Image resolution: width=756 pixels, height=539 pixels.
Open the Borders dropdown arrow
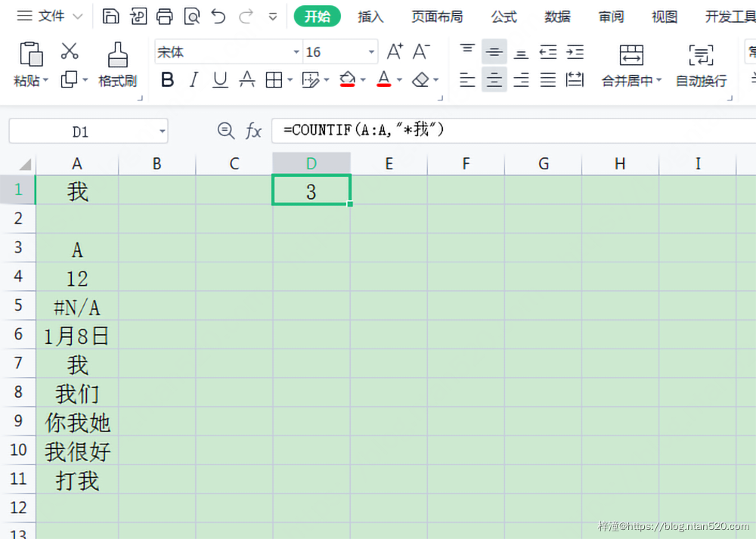pyautogui.click(x=290, y=79)
